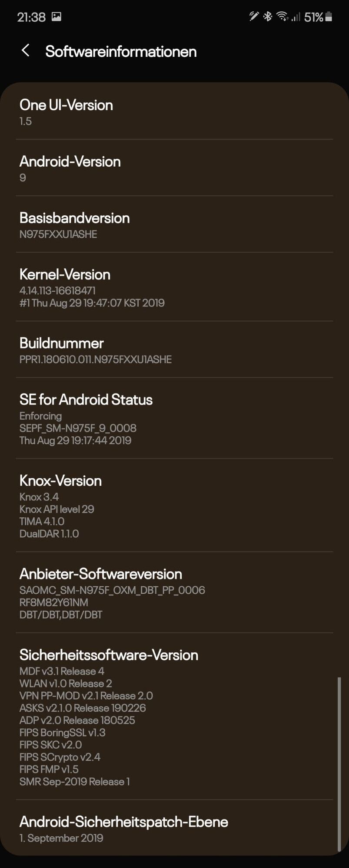Click the vertical scrollbar indicator
349x868 pixels.
pyautogui.click(x=339, y=764)
